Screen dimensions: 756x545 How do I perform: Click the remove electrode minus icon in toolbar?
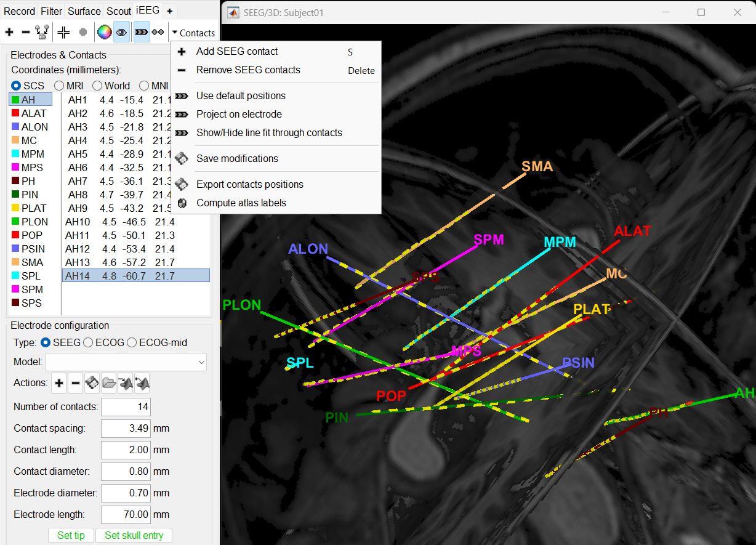point(25,32)
